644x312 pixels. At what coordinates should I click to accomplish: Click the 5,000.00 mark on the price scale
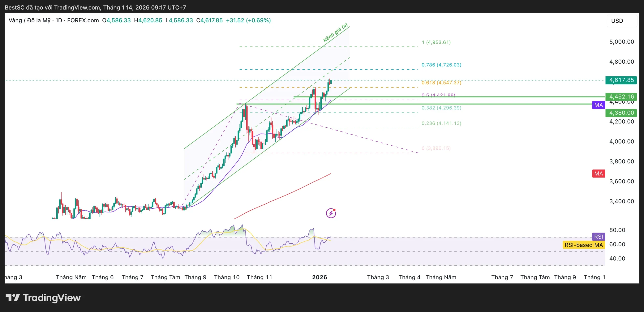point(621,42)
